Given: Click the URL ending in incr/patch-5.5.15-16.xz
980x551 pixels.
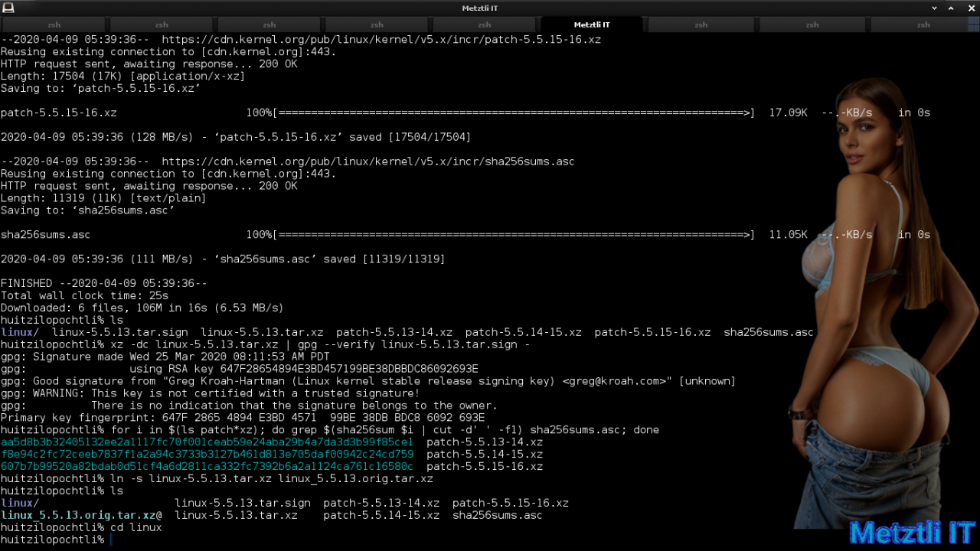Looking at the screenshot, I should (x=381, y=39).
